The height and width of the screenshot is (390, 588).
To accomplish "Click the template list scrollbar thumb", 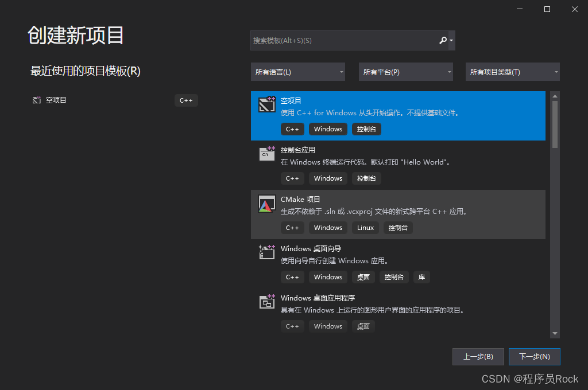I will 555,124.
